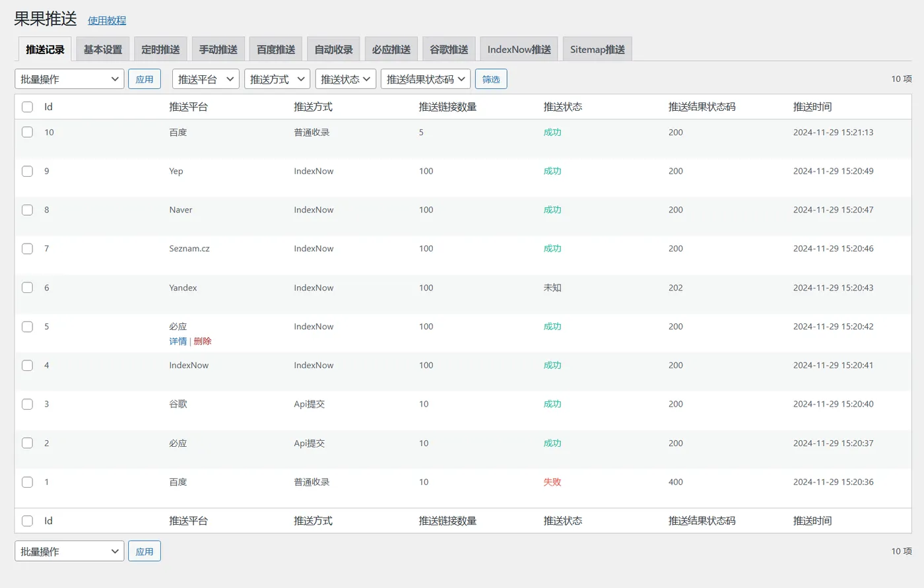The width and height of the screenshot is (924, 588).
Task: Delete record 5 via 删除 link
Action: tap(203, 341)
